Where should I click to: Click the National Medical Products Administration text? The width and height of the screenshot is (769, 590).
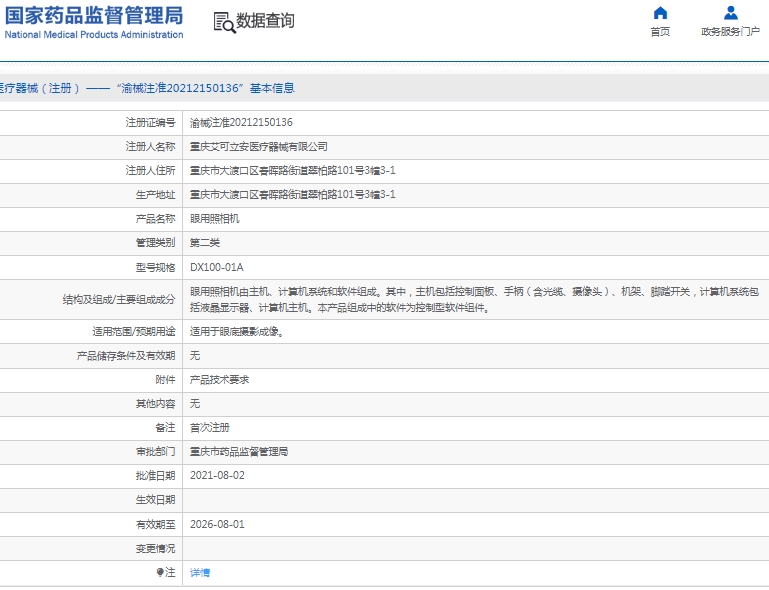coord(94,35)
